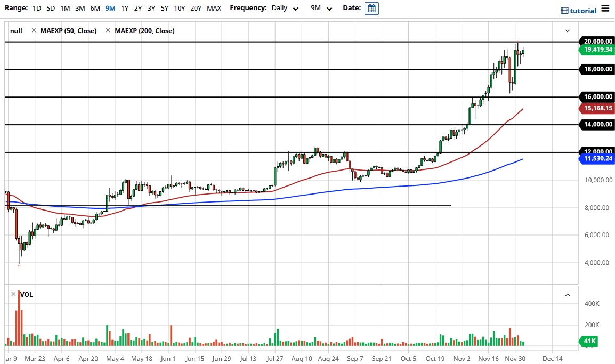Toggle the 1Y range
Image resolution: width=615 pixels, height=364 pixels.
[124, 8]
